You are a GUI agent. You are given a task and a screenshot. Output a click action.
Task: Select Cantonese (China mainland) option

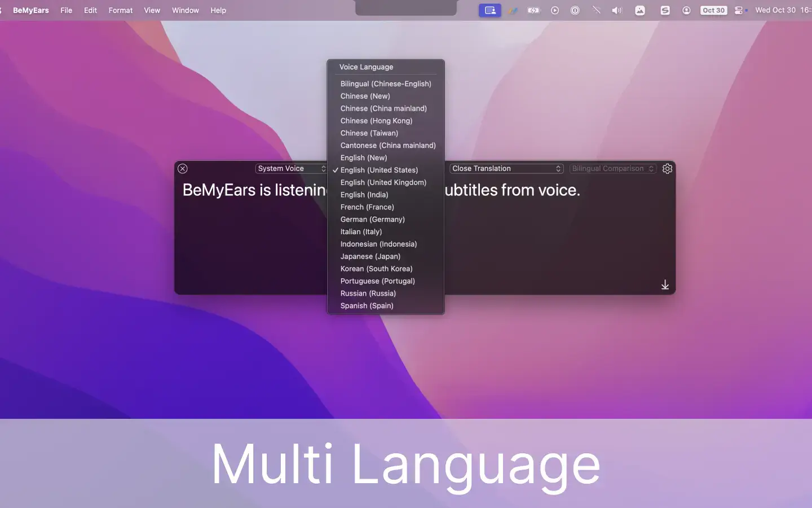click(x=388, y=146)
